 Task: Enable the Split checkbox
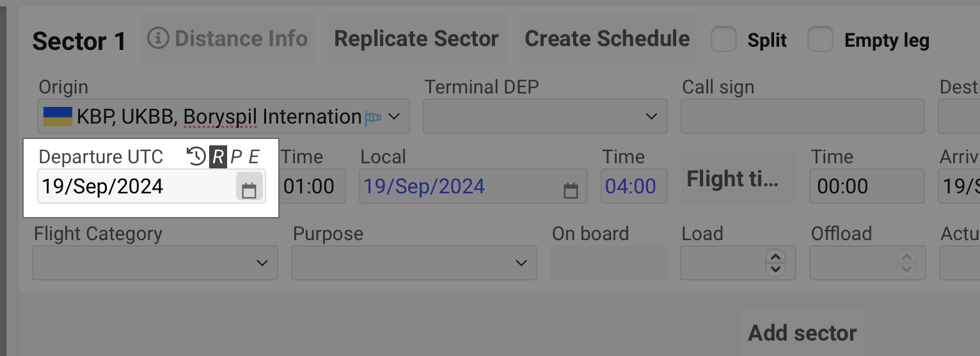(724, 39)
